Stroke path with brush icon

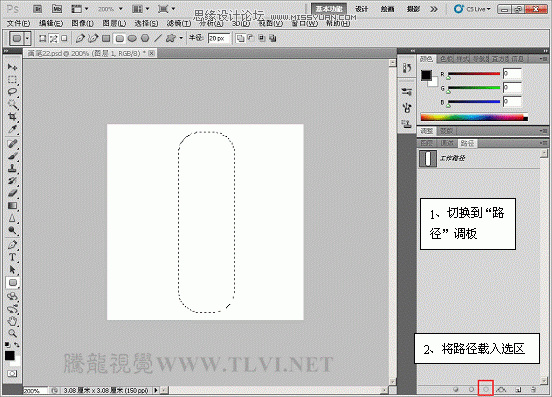tap(471, 389)
